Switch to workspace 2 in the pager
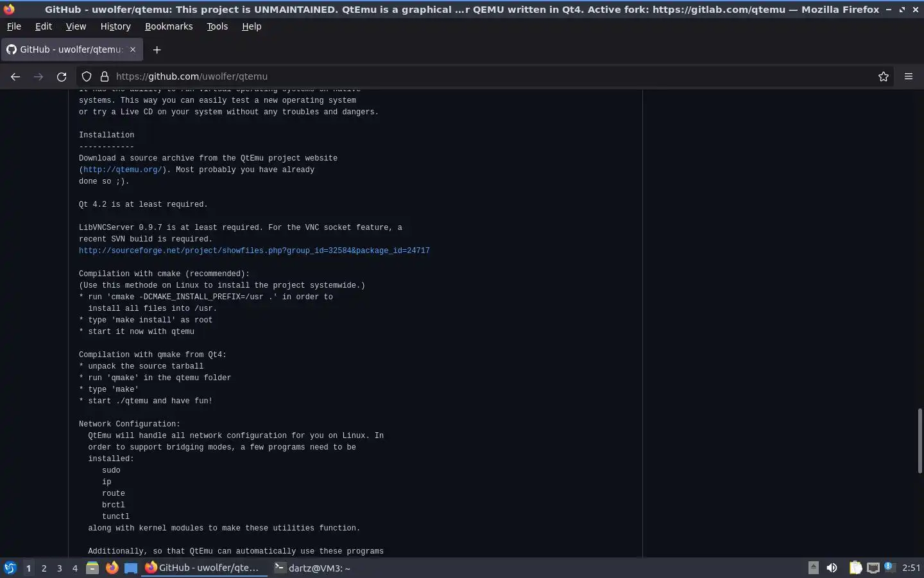 click(44, 568)
